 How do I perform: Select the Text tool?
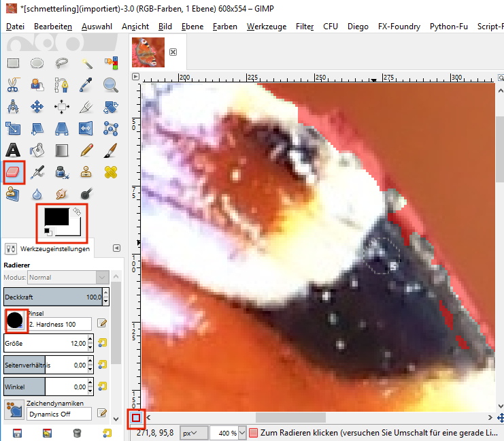[x=13, y=150]
